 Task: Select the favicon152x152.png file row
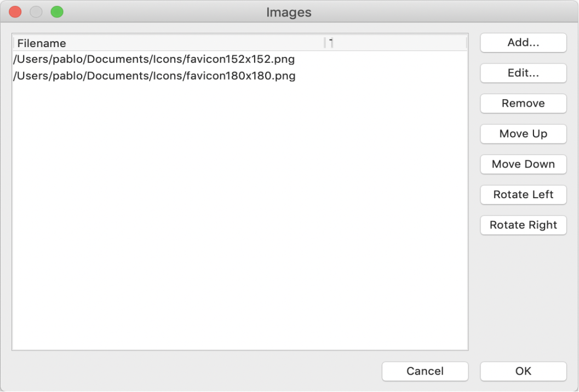(x=240, y=59)
